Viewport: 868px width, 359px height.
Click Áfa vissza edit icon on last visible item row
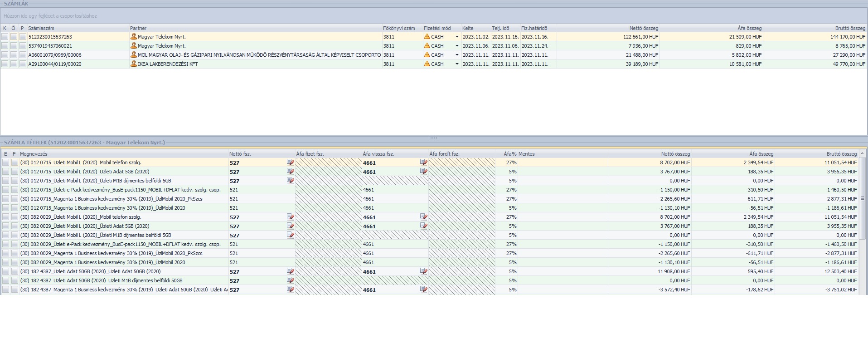click(x=423, y=290)
